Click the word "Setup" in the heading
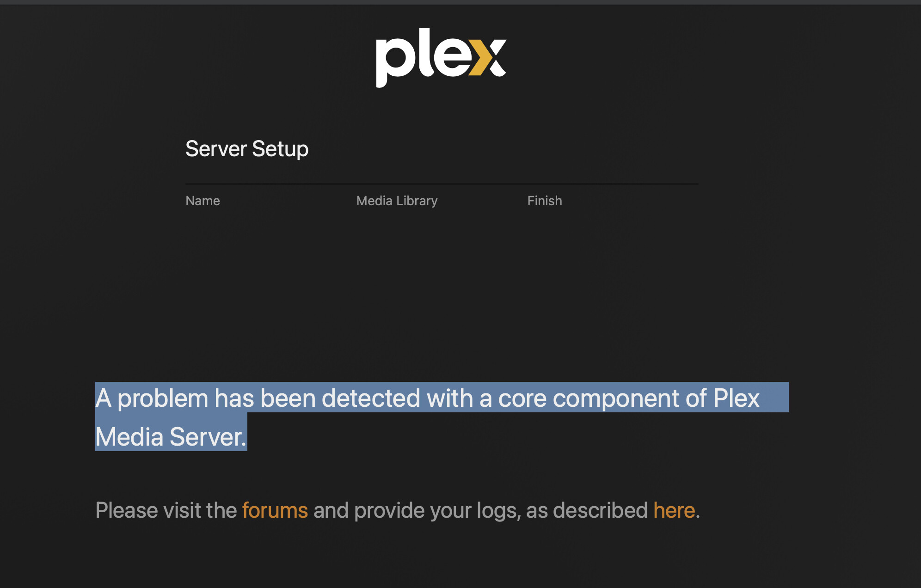The image size is (921, 588). [280, 149]
